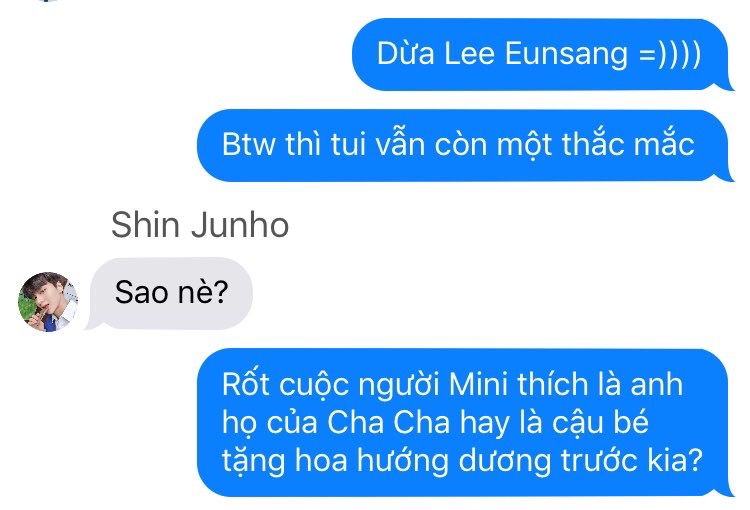This screenshot has height=510, width=750.
Task: Select the 'Btw thì tui vẫn còn' message
Action: pyautogui.click(x=464, y=145)
